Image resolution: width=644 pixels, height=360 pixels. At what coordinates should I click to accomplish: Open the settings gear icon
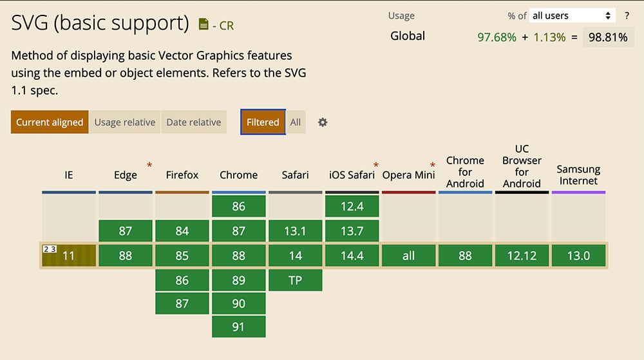tap(323, 122)
